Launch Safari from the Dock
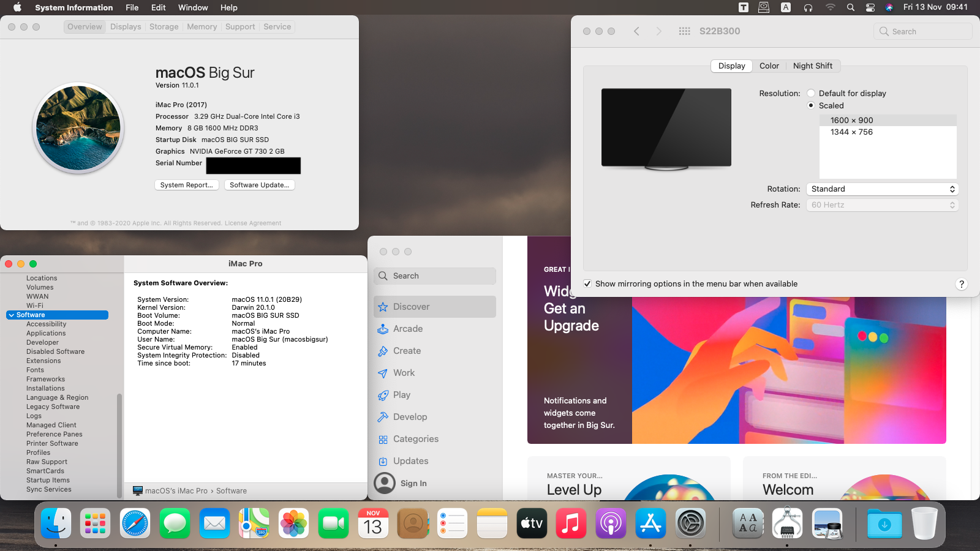The image size is (980, 551). pyautogui.click(x=135, y=523)
